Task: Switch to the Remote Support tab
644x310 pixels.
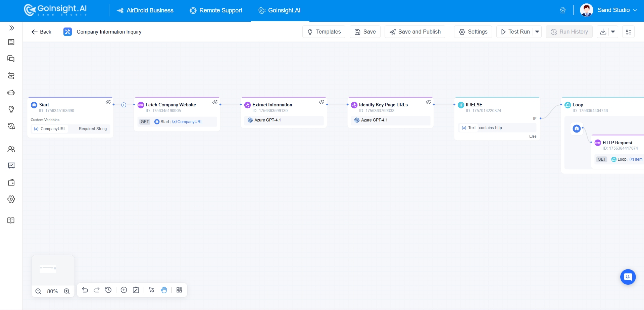Action: 216,10
